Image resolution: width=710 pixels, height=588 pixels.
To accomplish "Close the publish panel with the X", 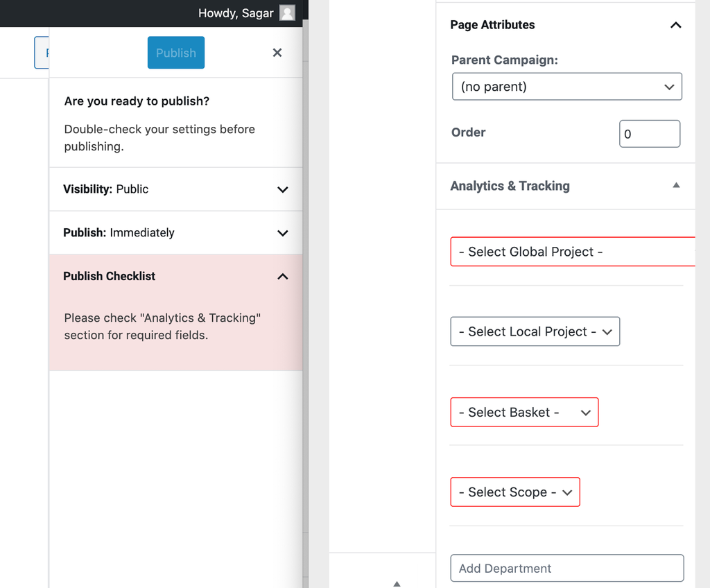I will [277, 53].
